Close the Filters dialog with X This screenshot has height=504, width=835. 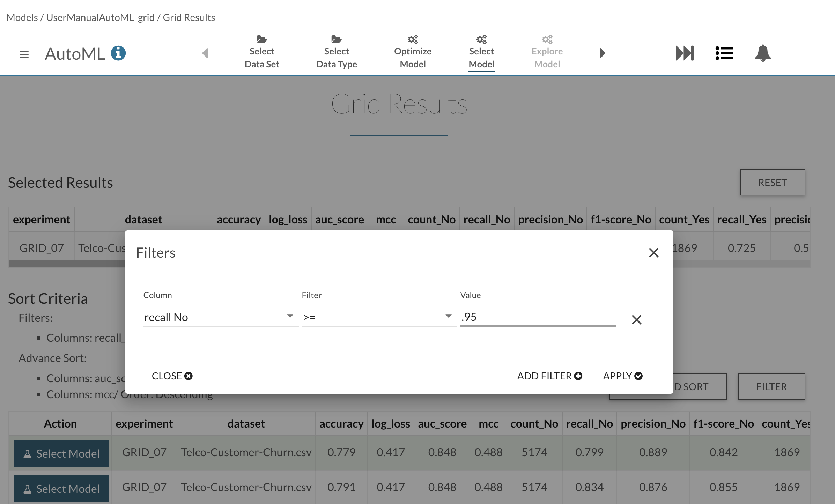click(x=653, y=253)
